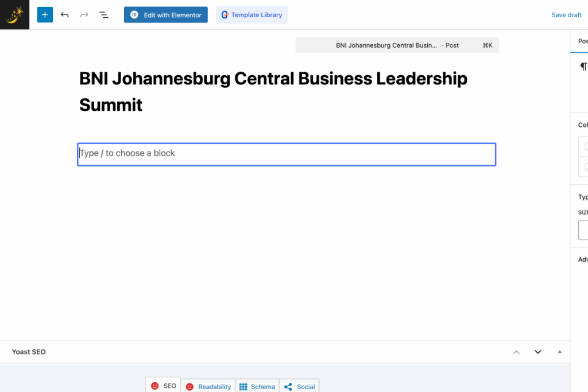Open the Social tab share icon

pyautogui.click(x=288, y=387)
